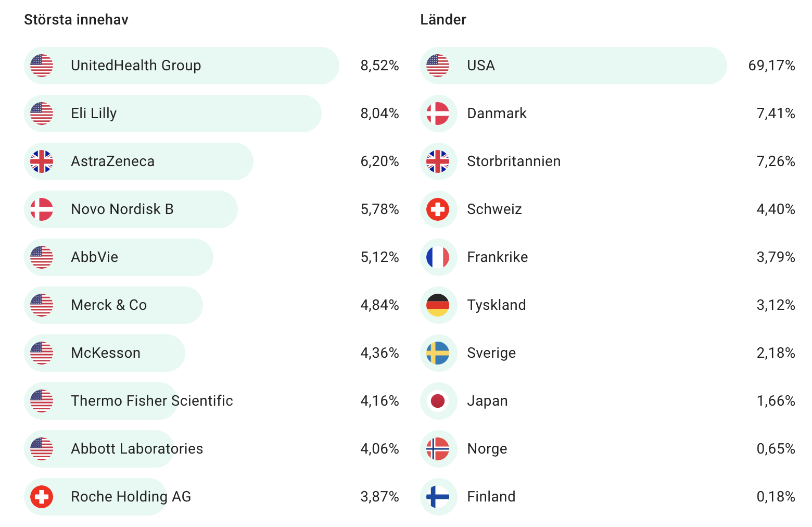Click the German flag next to Tyskland
Image resolution: width=812 pixels, height=527 pixels.
[438, 305]
